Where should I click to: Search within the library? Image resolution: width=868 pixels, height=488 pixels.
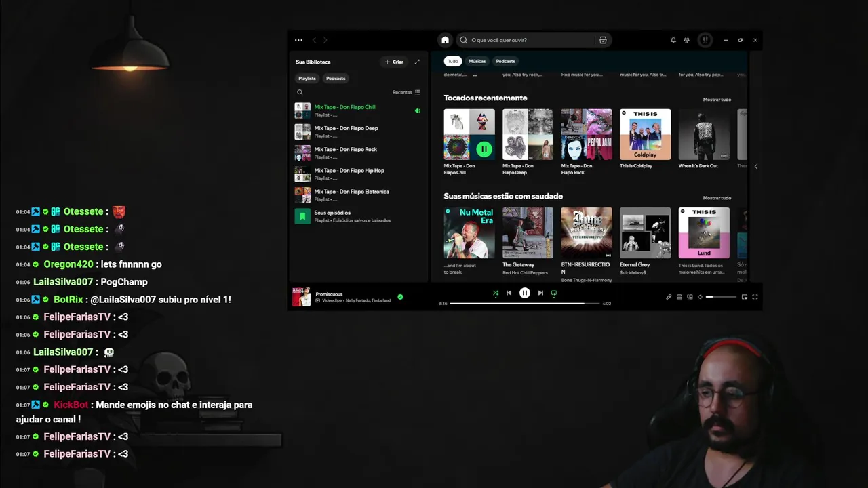pyautogui.click(x=300, y=92)
